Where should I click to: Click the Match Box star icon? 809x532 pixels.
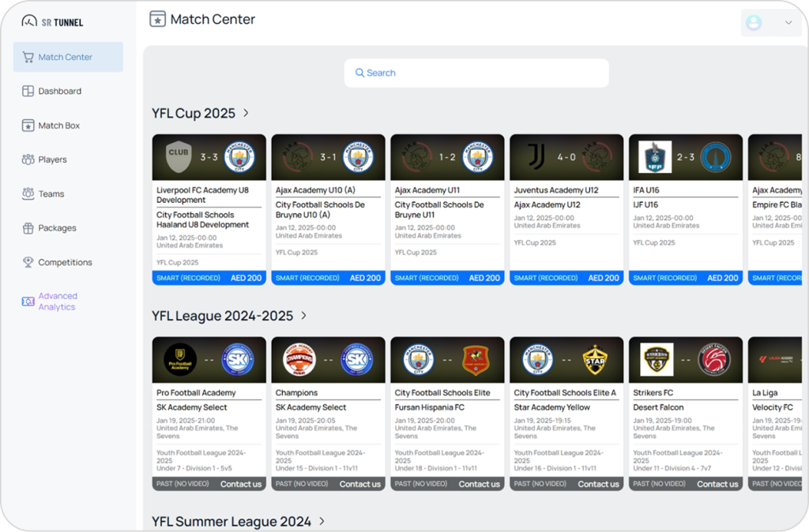coord(28,126)
